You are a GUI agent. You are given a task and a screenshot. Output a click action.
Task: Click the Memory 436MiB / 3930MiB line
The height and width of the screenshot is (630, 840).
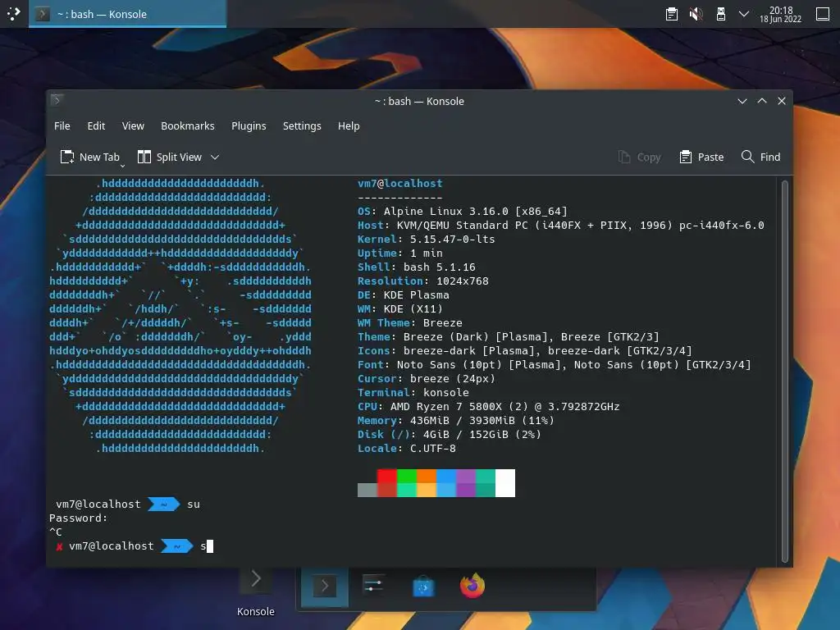coord(456,420)
